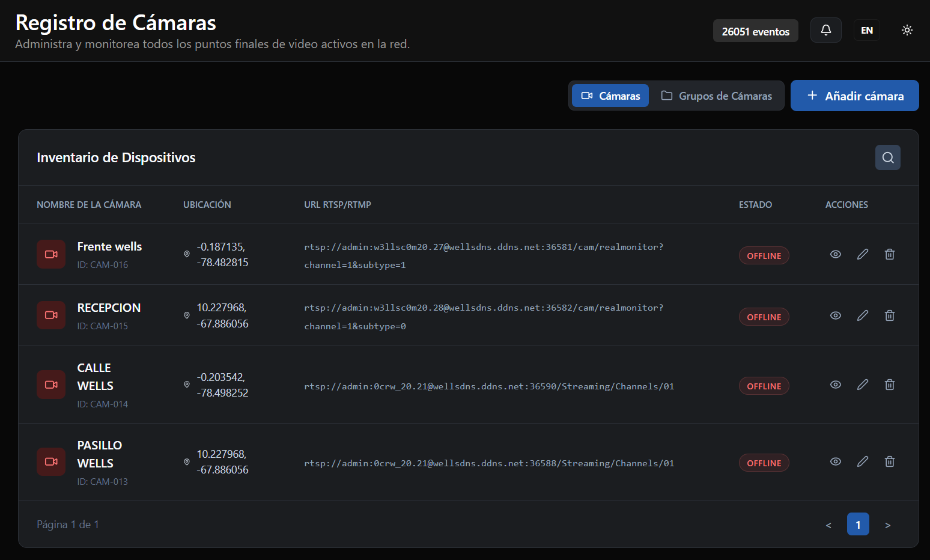Click the camera icon beside CALLE WELLS
Viewport: 930px width, 560px height.
[x=51, y=385]
